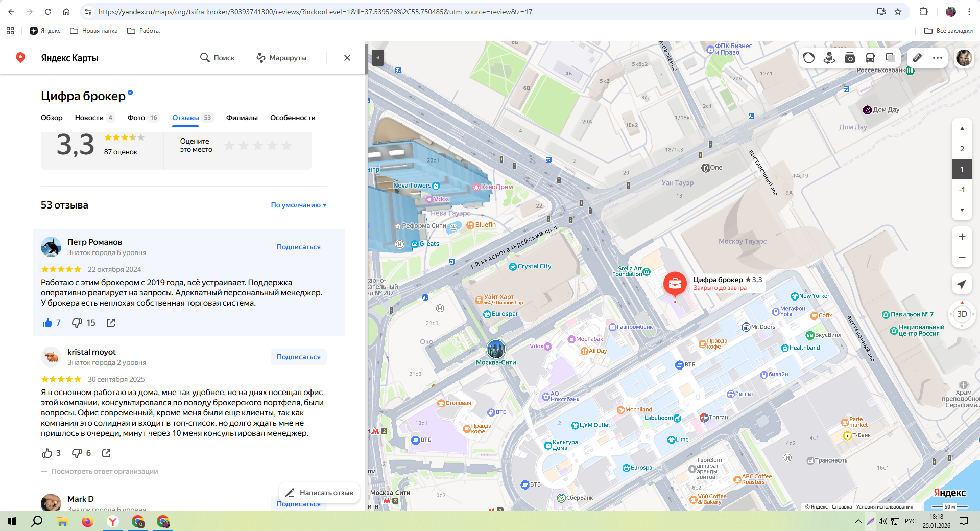Toggle 3D map view
Image resolution: width=980 pixels, height=531 pixels.
962,314
